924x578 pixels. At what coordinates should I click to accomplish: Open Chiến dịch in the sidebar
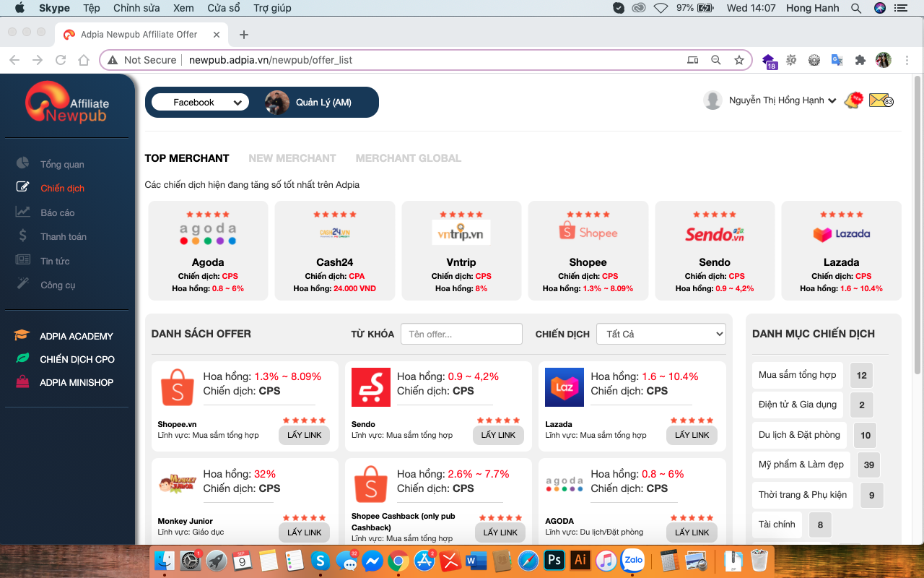[x=62, y=188]
